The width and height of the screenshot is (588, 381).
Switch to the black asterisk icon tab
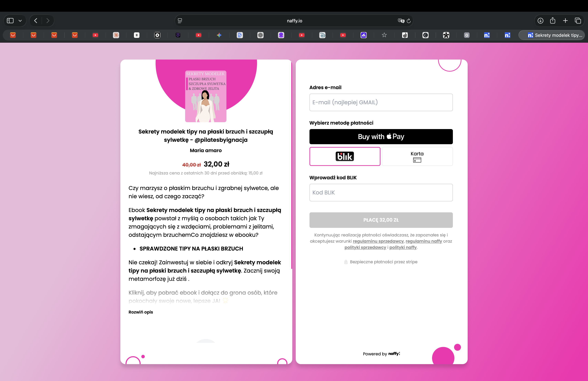click(446, 35)
